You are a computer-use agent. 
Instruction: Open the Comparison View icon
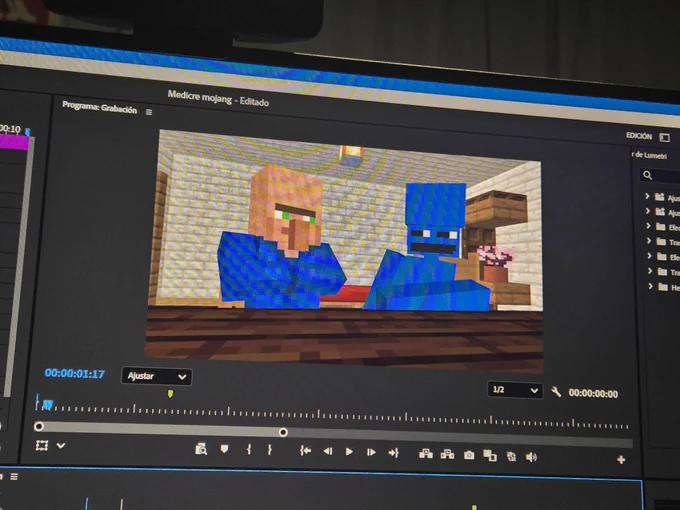click(x=490, y=455)
